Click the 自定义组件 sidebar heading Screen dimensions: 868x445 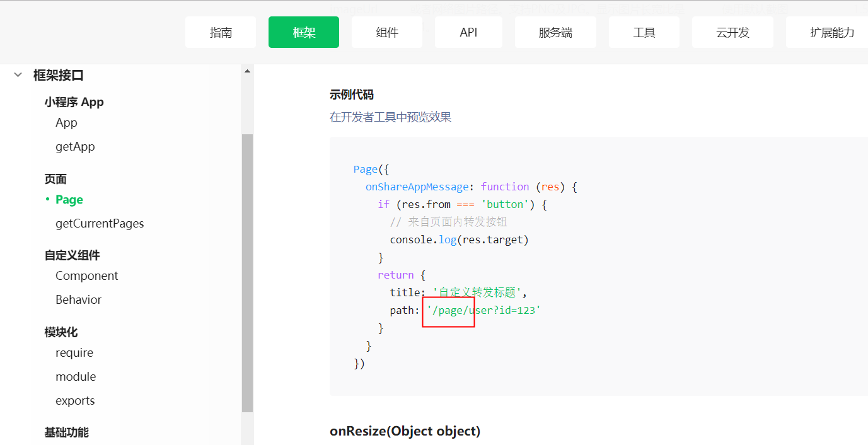(72, 255)
